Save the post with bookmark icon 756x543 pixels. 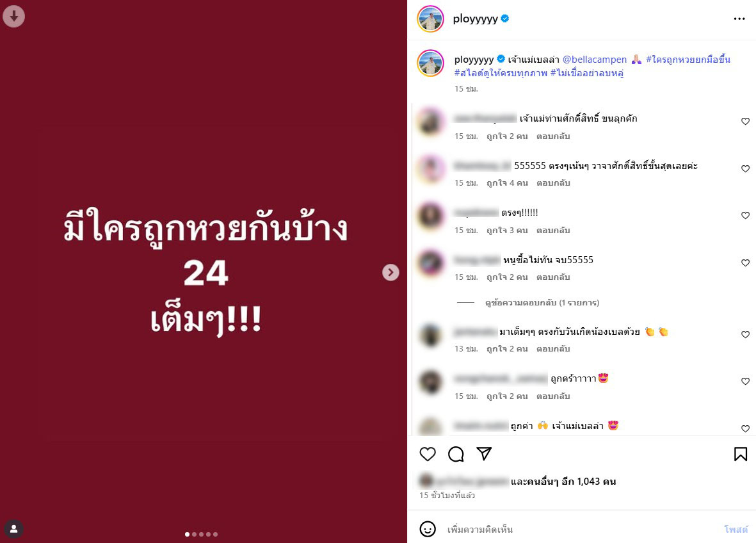[x=741, y=454]
